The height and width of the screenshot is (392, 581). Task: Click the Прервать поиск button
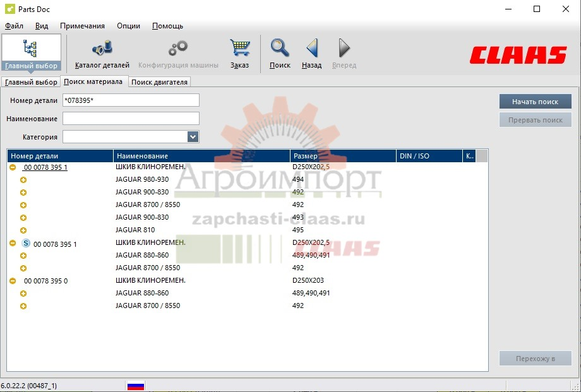pos(535,120)
